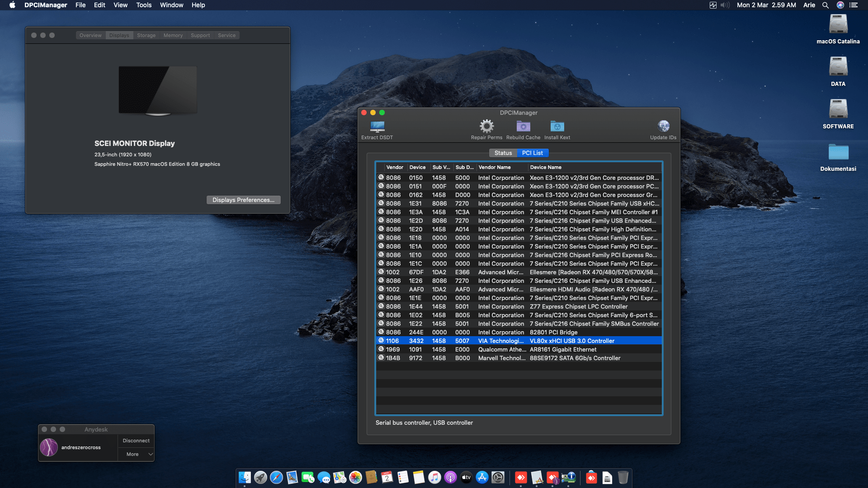This screenshot has width=868, height=488.
Task: Expand the More options in Anydesk panel
Action: point(136,454)
